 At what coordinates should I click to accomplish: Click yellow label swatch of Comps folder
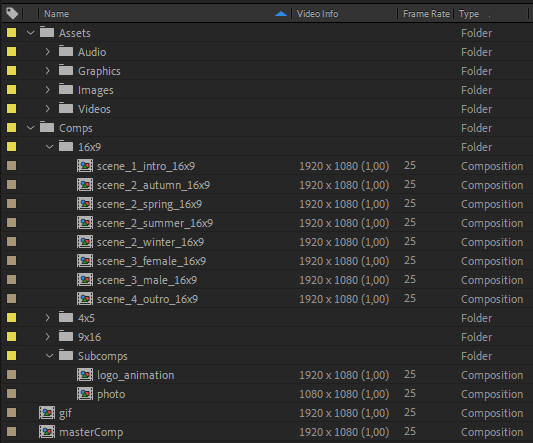pyautogui.click(x=12, y=127)
